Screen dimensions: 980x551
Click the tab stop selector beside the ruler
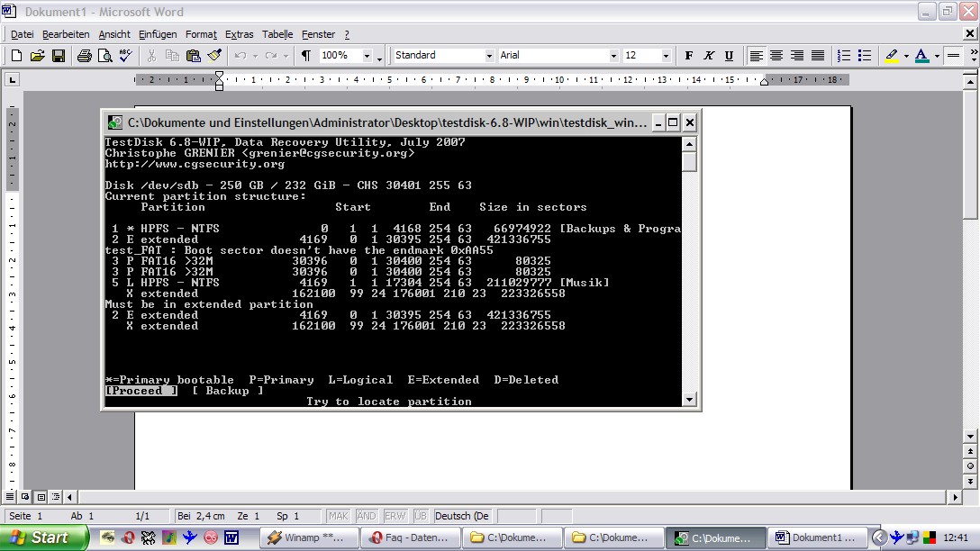(x=12, y=79)
